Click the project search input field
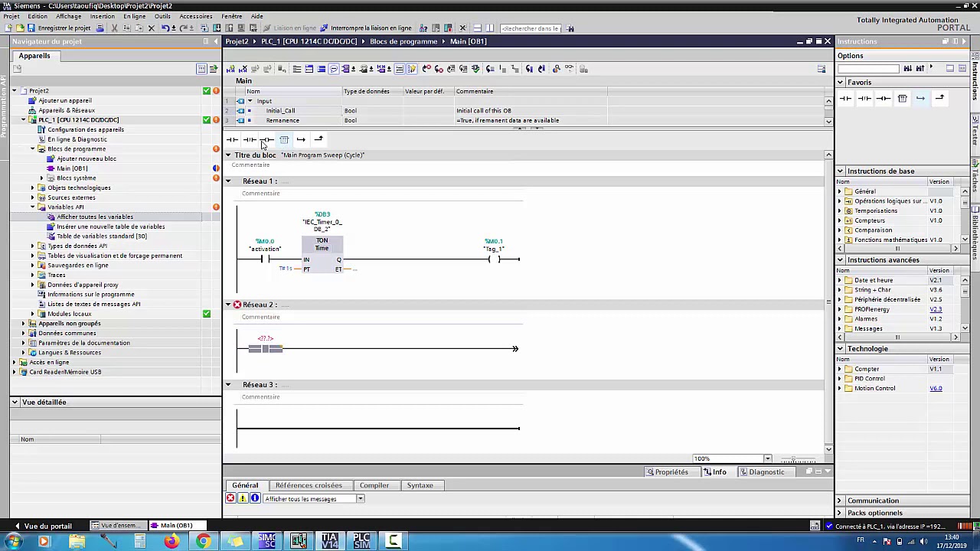 (x=531, y=28)
